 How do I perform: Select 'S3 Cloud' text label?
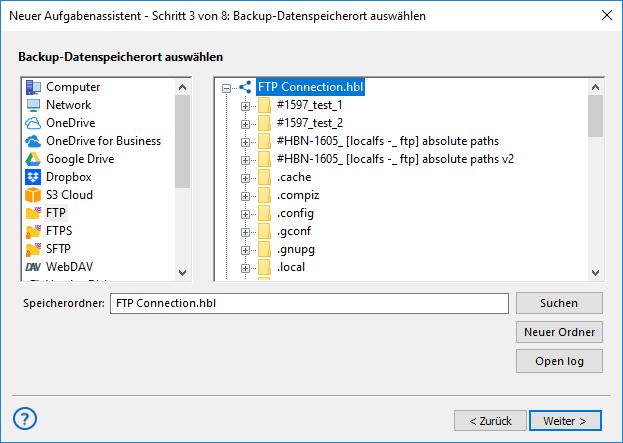69,195
